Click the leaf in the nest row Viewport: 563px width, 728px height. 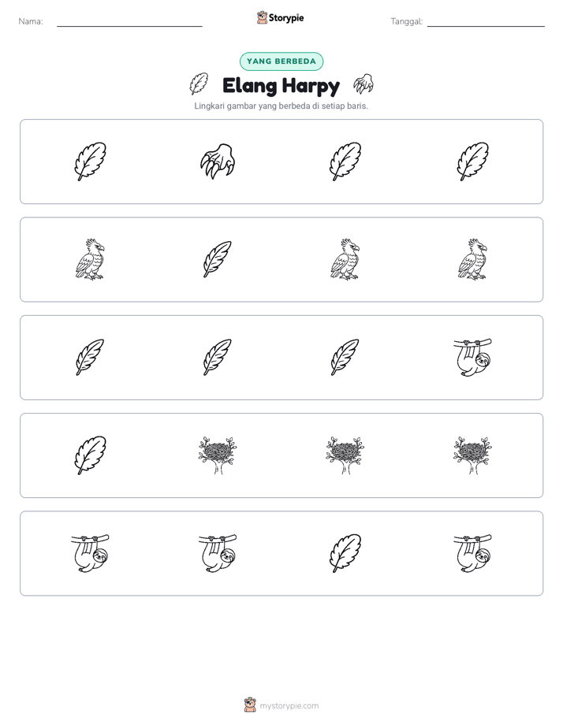click(x=90, y=455)
